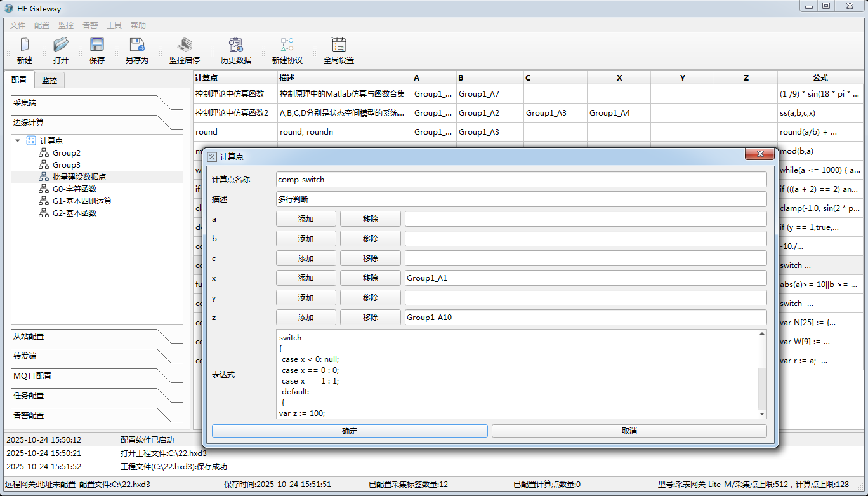Switch to the 监控 tab
The width and height of the screenshot is (868, 496).
point(49,80)
